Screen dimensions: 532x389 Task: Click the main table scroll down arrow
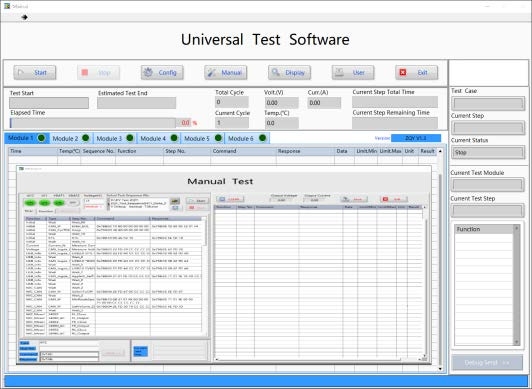click(440, 369)
